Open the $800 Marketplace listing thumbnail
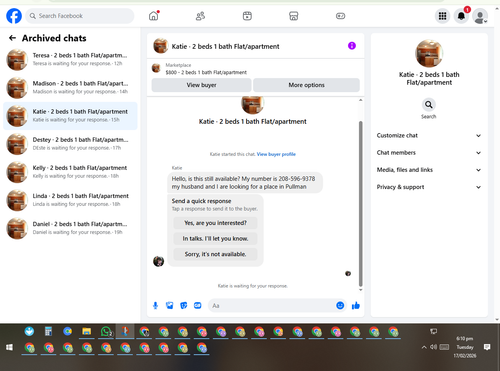 (156, 68)
